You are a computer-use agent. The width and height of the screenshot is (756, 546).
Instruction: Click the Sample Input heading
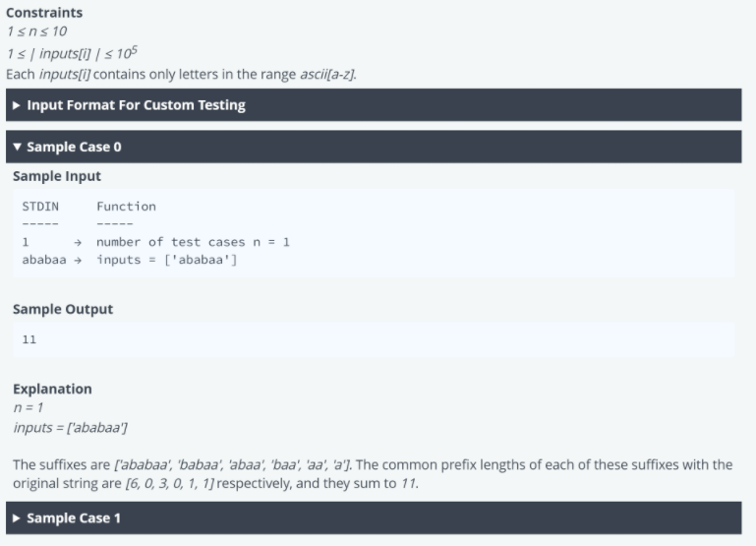point(57,176)
